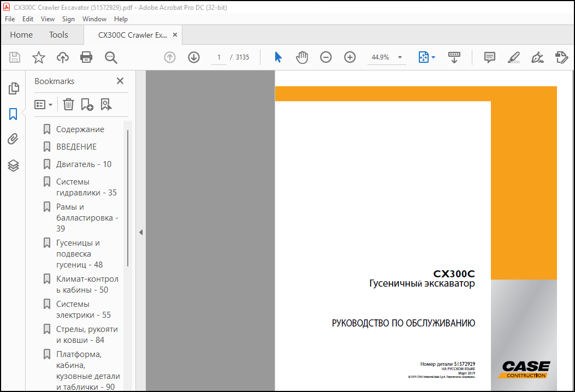Click the Stamp tool icon

click(561, 57)
